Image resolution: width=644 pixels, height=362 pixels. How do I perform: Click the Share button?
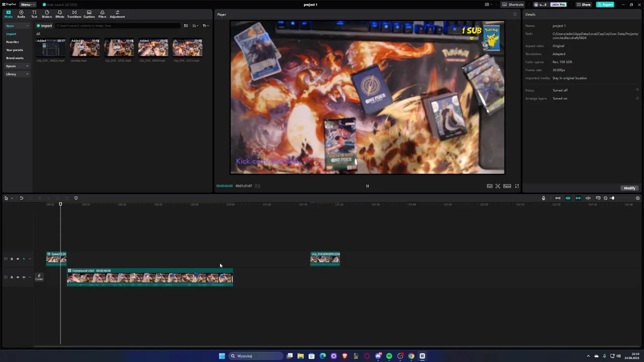coord(584,5)
